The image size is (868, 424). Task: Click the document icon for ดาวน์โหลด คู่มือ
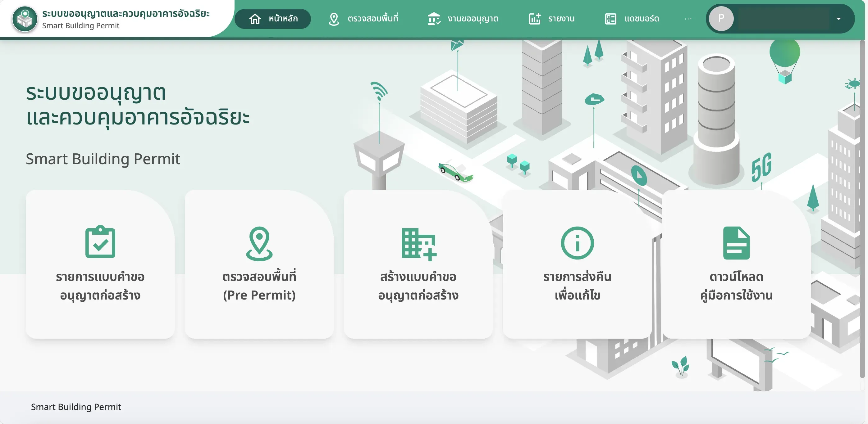point(736,243)
